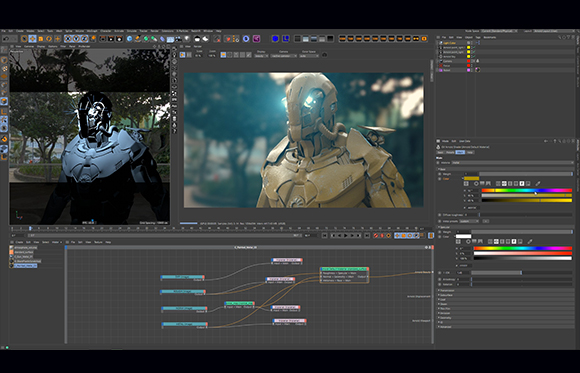The image size is (580, 373).
Task: Click the Undo arrow icon
Action: 6,38
